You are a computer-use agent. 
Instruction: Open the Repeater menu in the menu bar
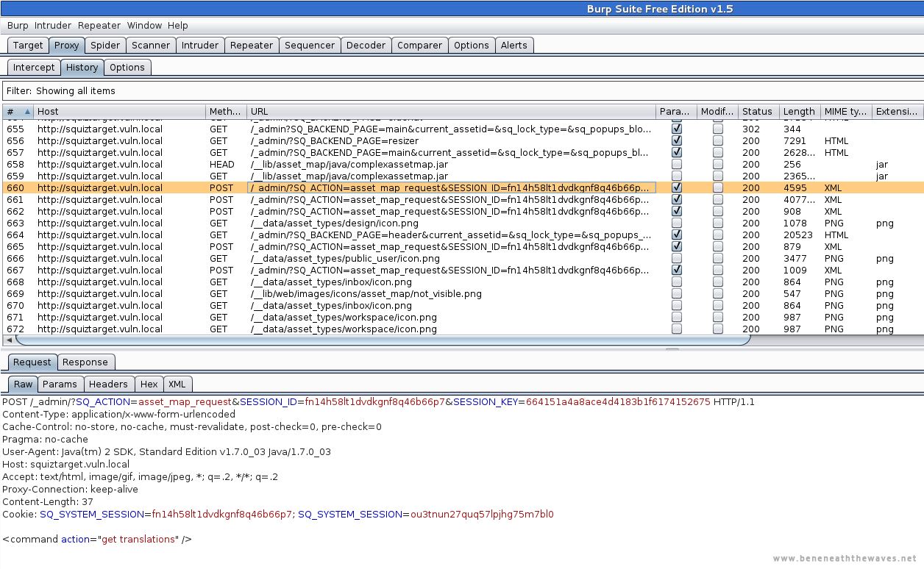tap(99, 25)
